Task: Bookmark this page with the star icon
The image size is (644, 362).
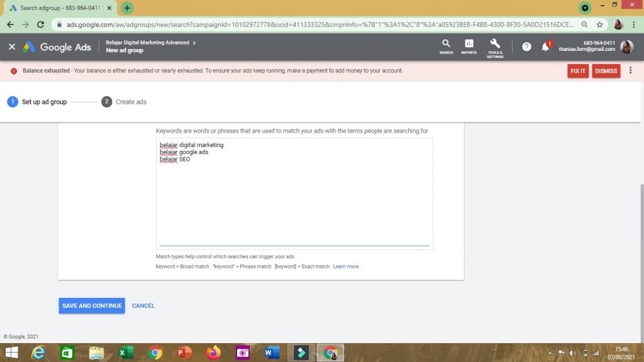Action: (x=599, y=25)
